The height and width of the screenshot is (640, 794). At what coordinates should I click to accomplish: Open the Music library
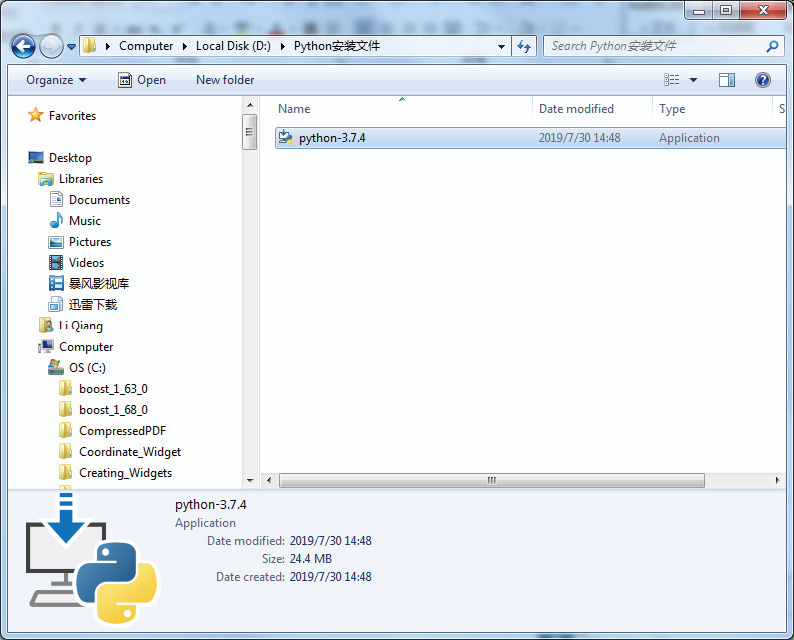[85, 221]
